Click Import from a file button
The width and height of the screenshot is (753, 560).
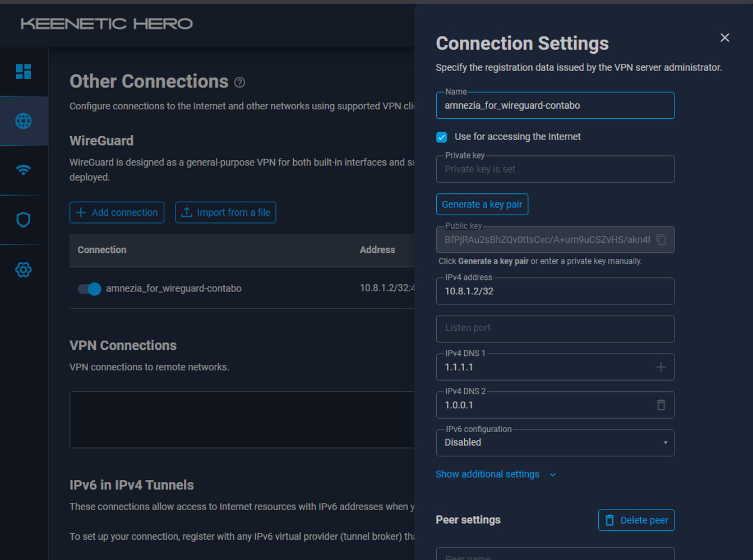click(225, 212)
